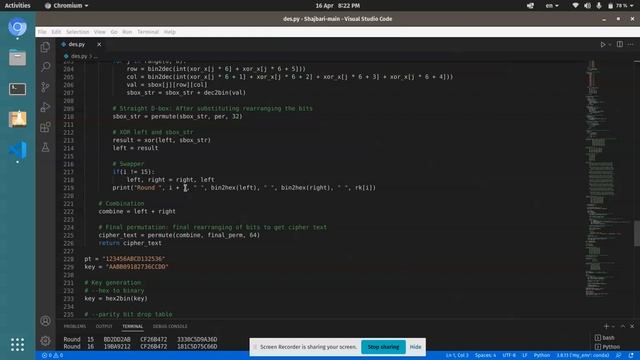Screen dimensions: 640x360
Task: Open Activities overview
Action: 18,6
